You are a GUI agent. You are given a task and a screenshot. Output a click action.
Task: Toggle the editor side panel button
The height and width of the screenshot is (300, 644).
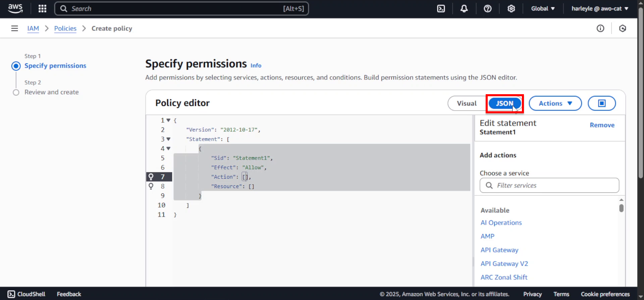point(602,103)
